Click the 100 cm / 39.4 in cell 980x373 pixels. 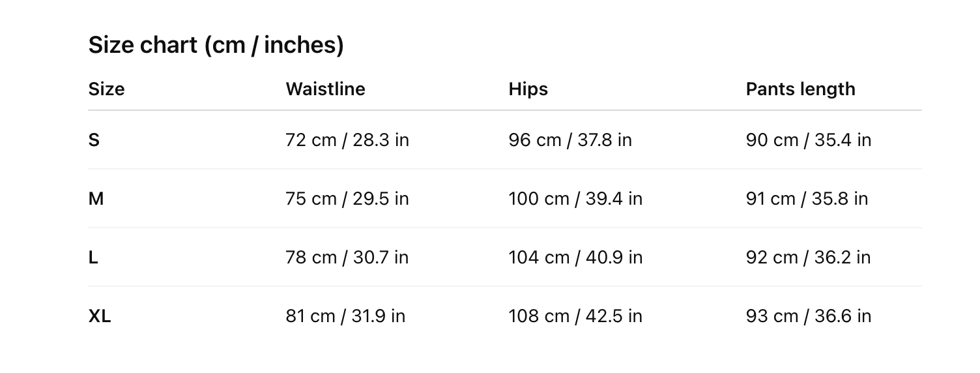[x=575, y=199]
